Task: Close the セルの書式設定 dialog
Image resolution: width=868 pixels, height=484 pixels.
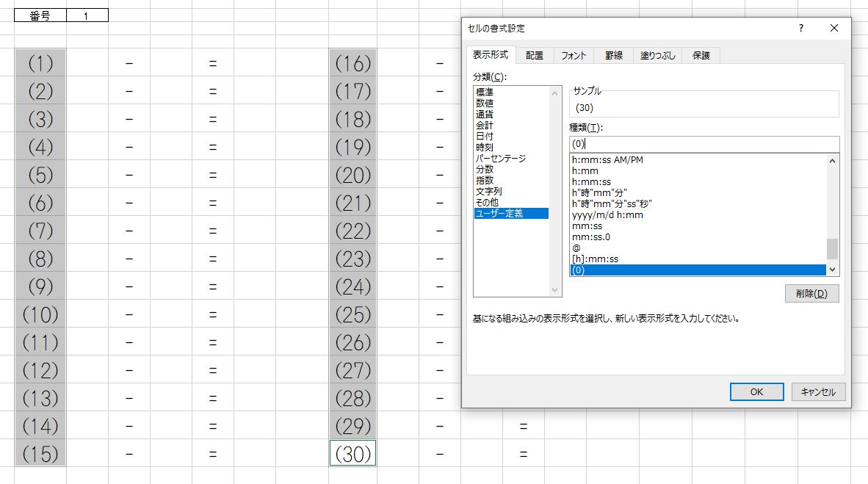Action: (x=833, y=28)
